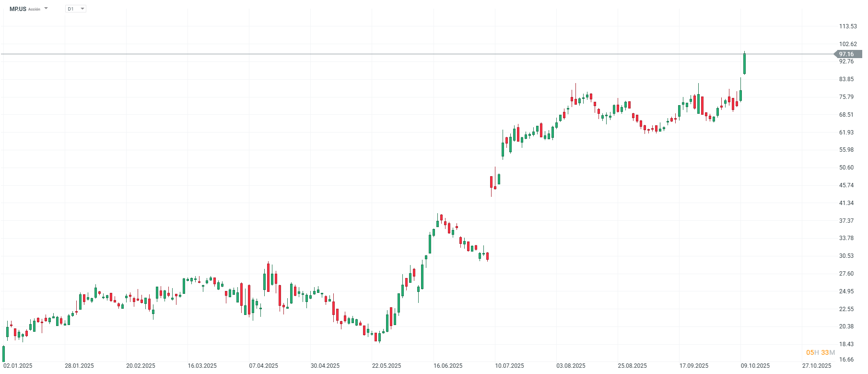868x374 pixels.
Task: Click the 97.16 current price tag
Action: [846, 54]
